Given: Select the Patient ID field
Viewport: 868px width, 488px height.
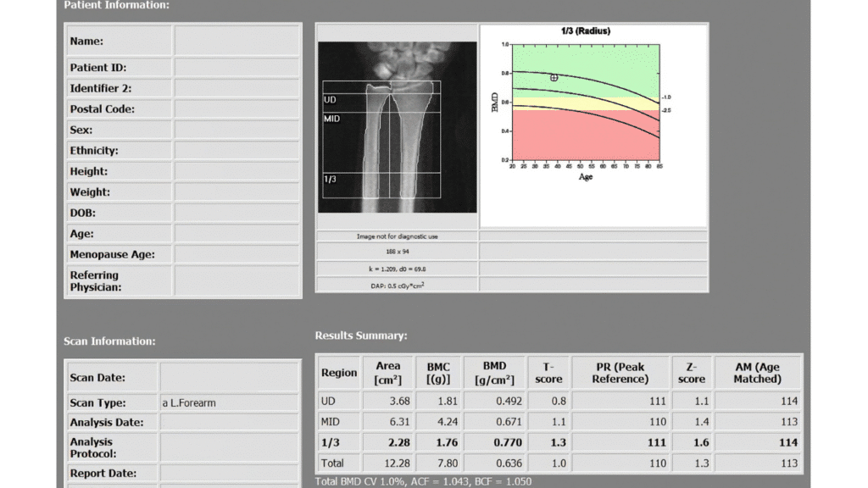Looking at the screenshot, I should click(237, 67).
